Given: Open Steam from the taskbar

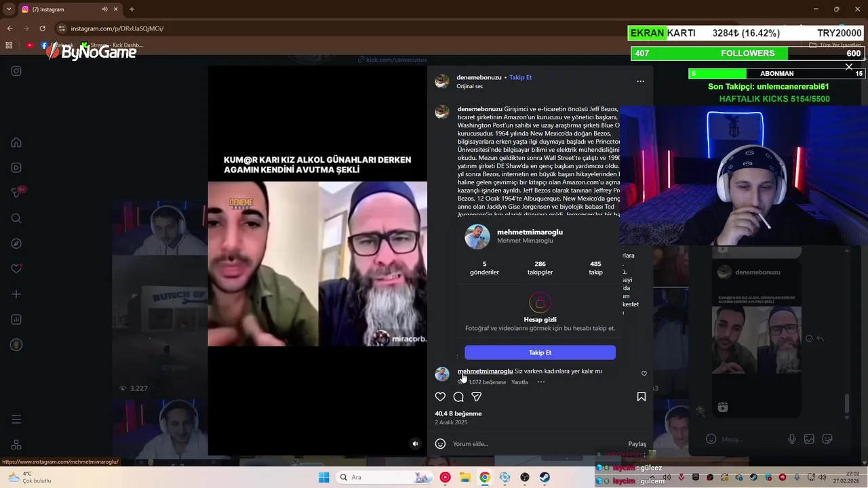Looking at the screenshot, I should [545, 477].
